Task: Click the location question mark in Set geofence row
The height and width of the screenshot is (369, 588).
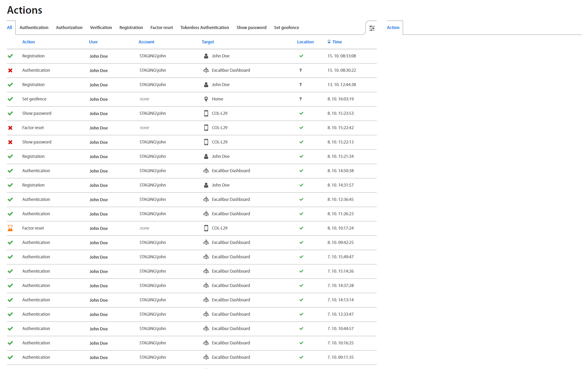Action: tap(300, 99)
